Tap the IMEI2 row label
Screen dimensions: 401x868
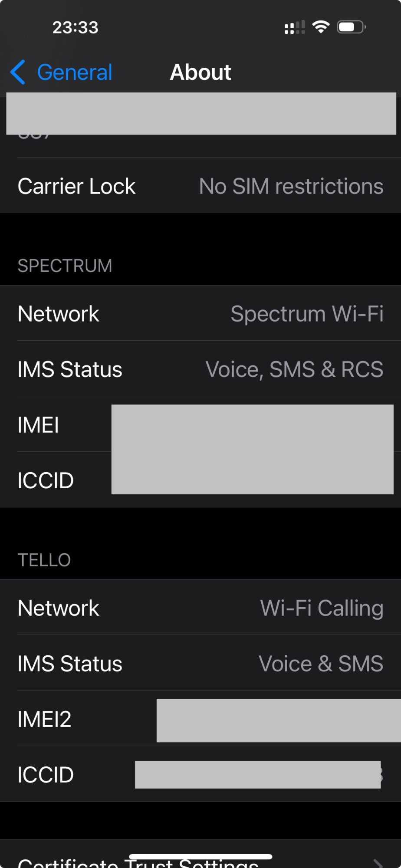(44, 719)
